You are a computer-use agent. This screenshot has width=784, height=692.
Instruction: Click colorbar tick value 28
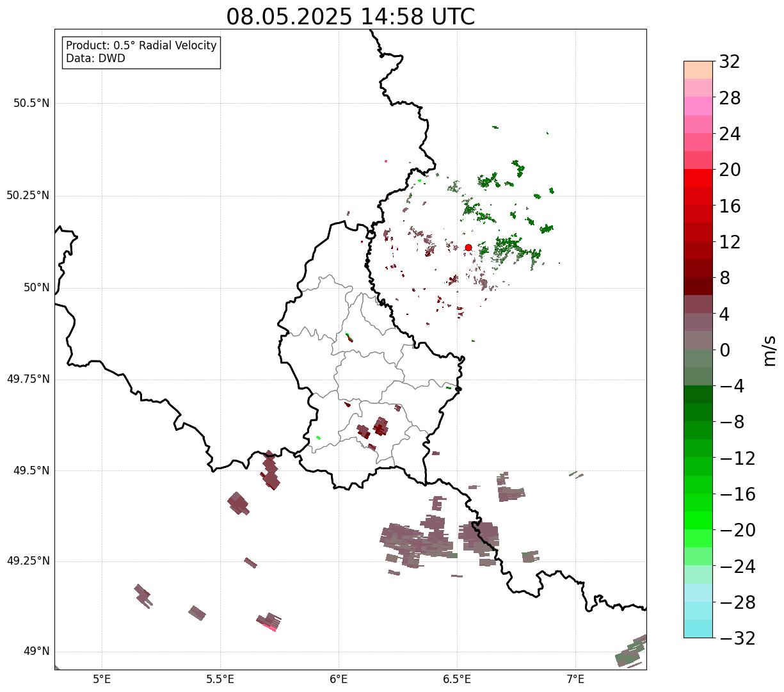(730, 99)
